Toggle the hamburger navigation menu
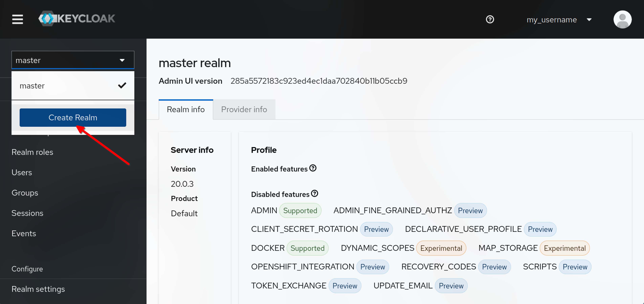This screenshot has height=304, width=644. (17, 19)
